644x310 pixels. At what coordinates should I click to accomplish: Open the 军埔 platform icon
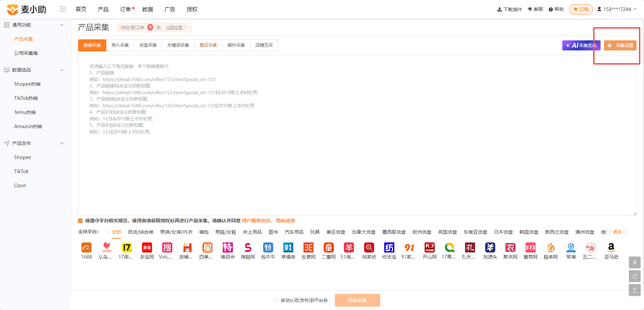(571, 248)
